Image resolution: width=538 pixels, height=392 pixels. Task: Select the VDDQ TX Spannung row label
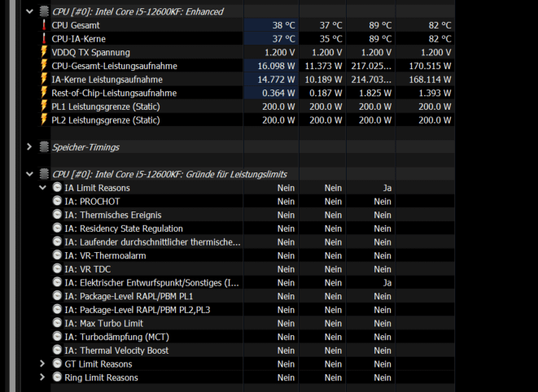coord(90,53)
